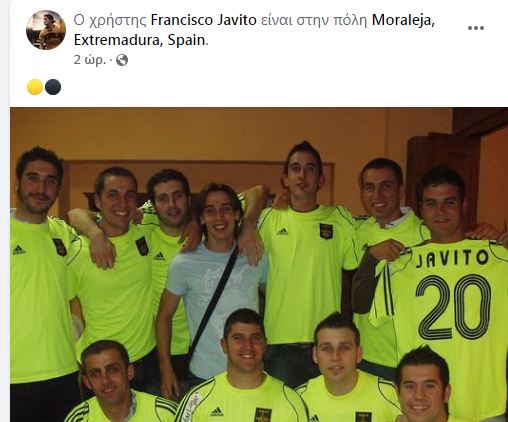Click the man in the light blue t-shirt
The image size is (508, 422).
pos(213,283)
